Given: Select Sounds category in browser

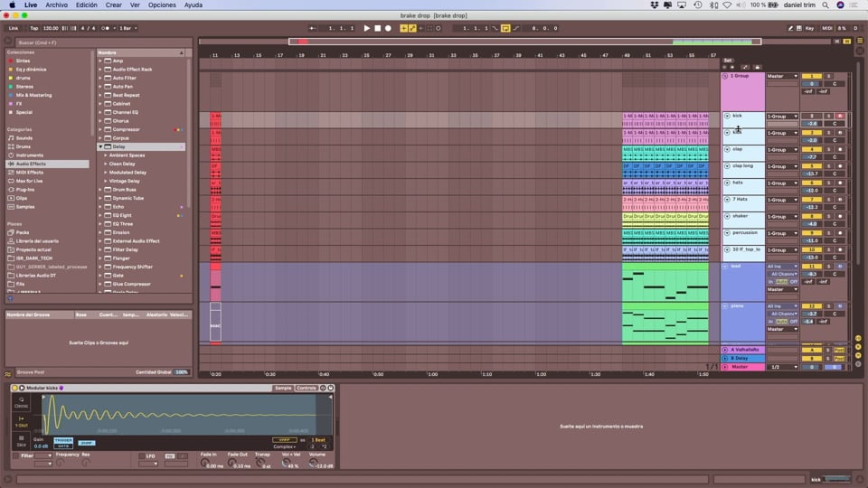Looking at the screenshot, I should click(24, 137).
